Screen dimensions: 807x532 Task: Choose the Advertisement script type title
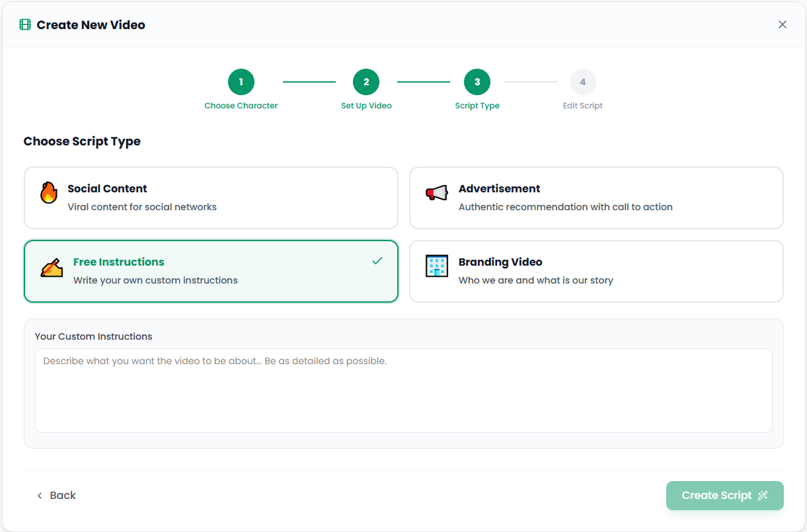click(x=499, y=188)
